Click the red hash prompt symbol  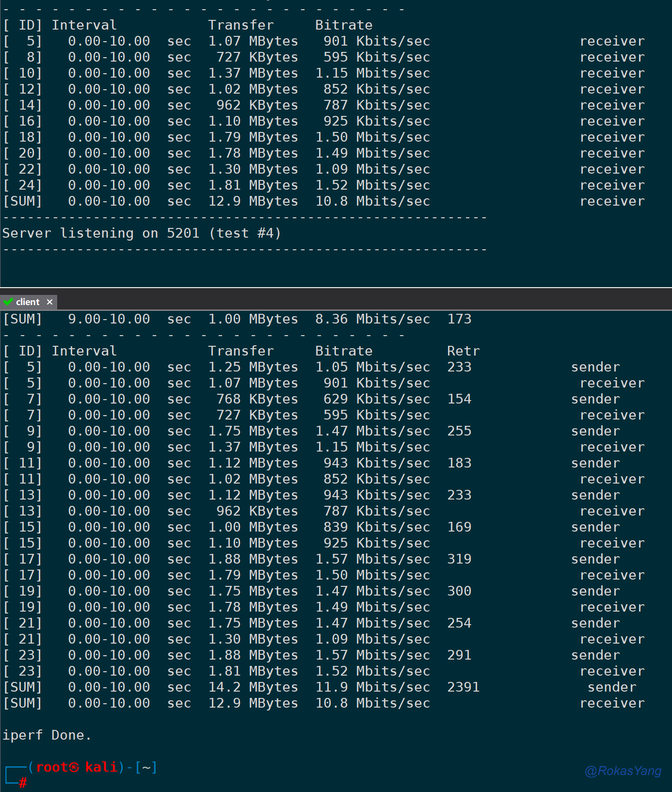(x=23, y=782)
